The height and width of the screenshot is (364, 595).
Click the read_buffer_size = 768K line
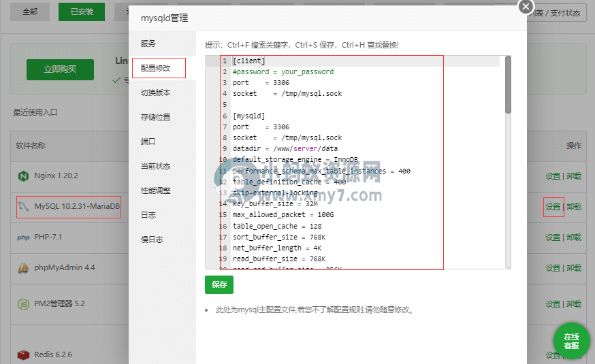pos(279,259)
